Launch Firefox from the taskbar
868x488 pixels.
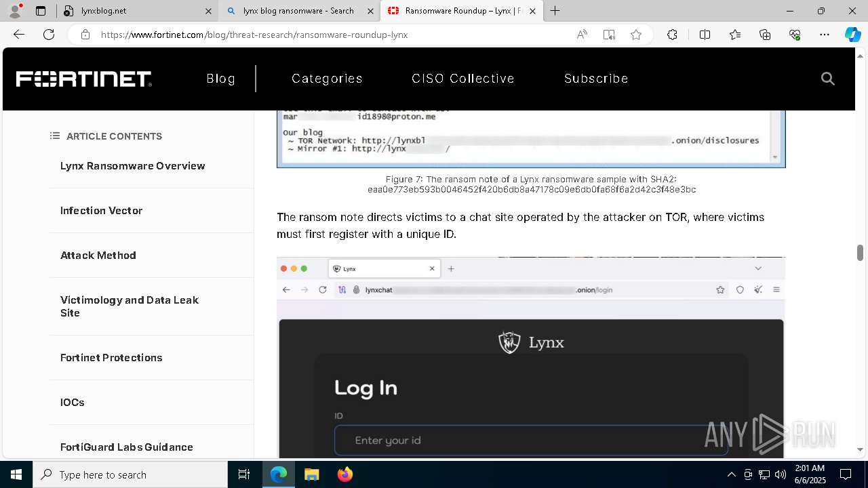coord(345,474)
